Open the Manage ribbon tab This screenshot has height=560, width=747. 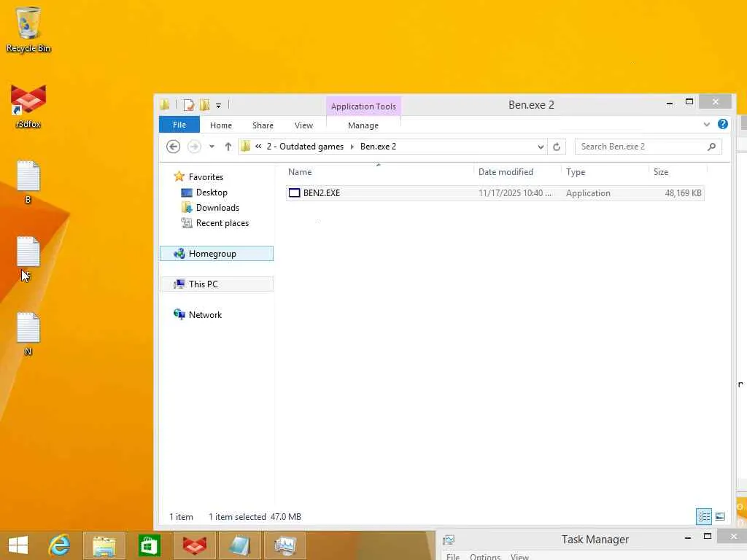point(363,125)
